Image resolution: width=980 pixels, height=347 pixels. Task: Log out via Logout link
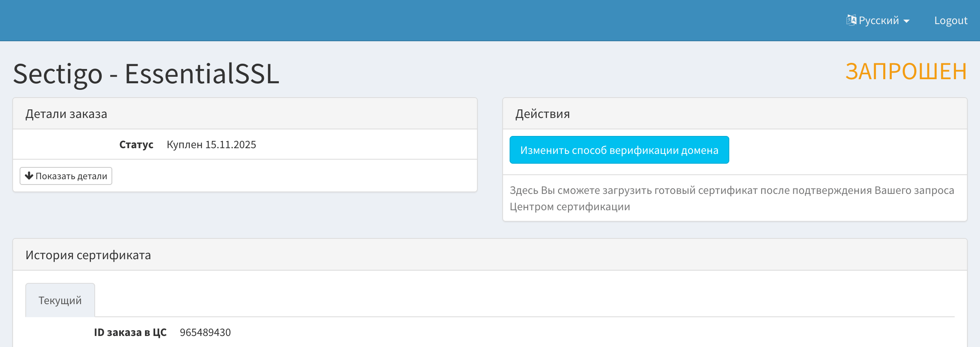coord(951,20)
